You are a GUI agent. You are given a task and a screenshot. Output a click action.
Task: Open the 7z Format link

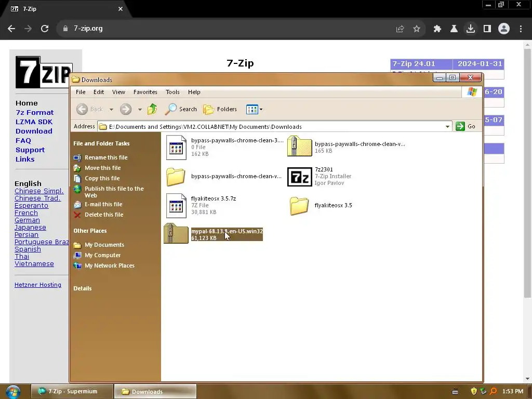click(35, 113)
